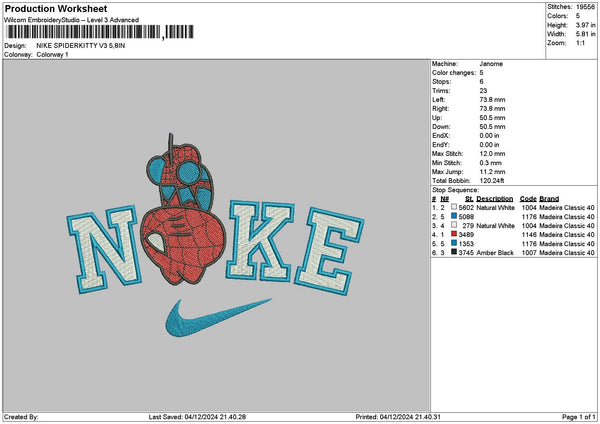Click the black swatch for Amber Black
600x424 pixels.
click(454, 252)
